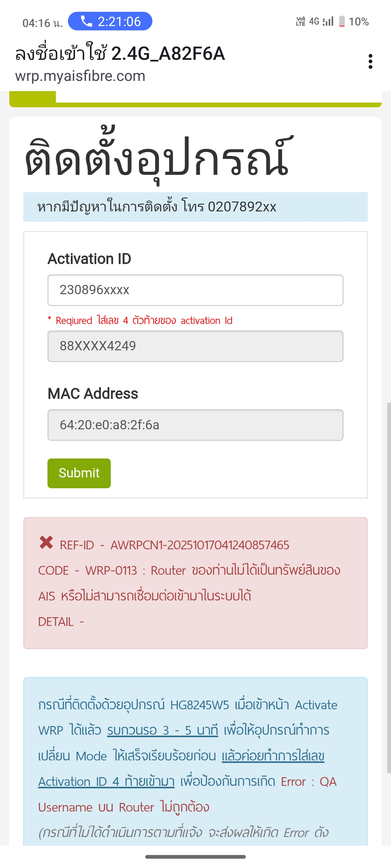This screenshot has width=391, height=868.
Task: Tap the wrp.myaisfibre.com URL text
Action: click(80, 76)
